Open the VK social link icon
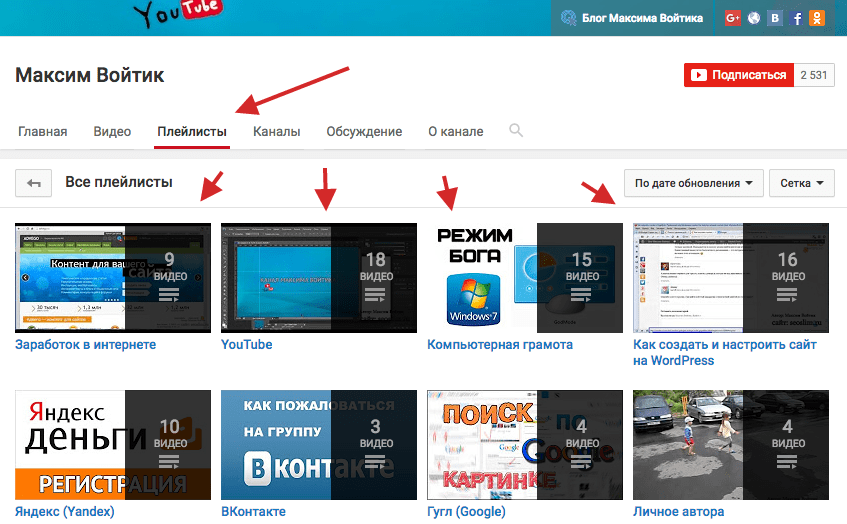Image resolution: width=847 pixels, height=524 pixels. click(x=775, y=18)
